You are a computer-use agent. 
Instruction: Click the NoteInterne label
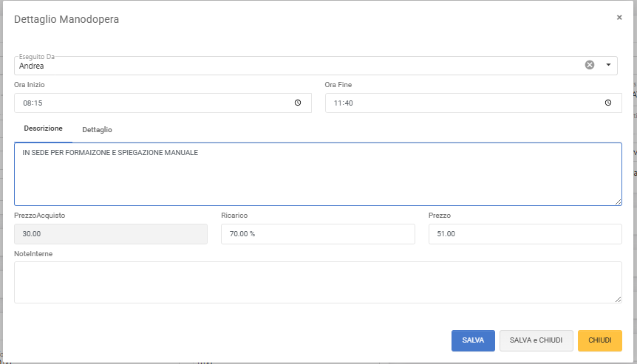tap(33, 254)
